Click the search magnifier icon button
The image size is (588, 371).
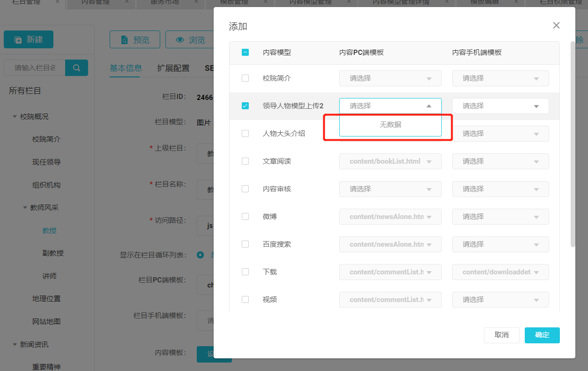[76, 68]
